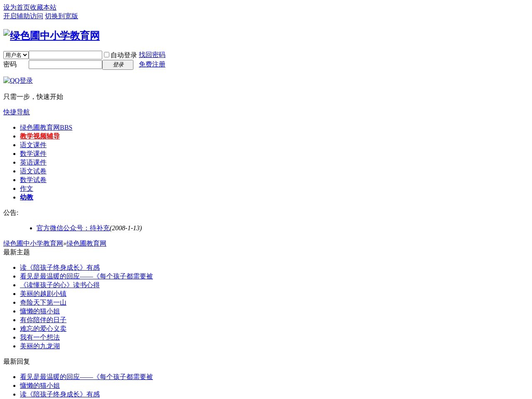Select the 最新主题 heading text

17,252
